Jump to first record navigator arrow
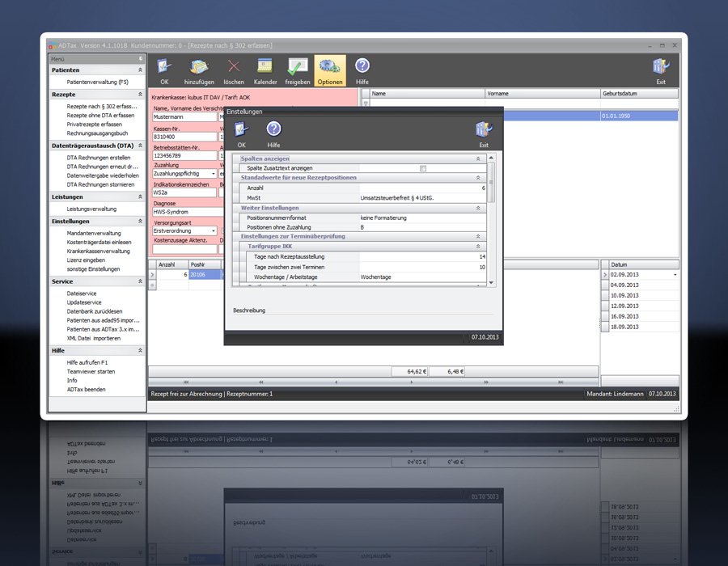 click(x=186, y=382)
